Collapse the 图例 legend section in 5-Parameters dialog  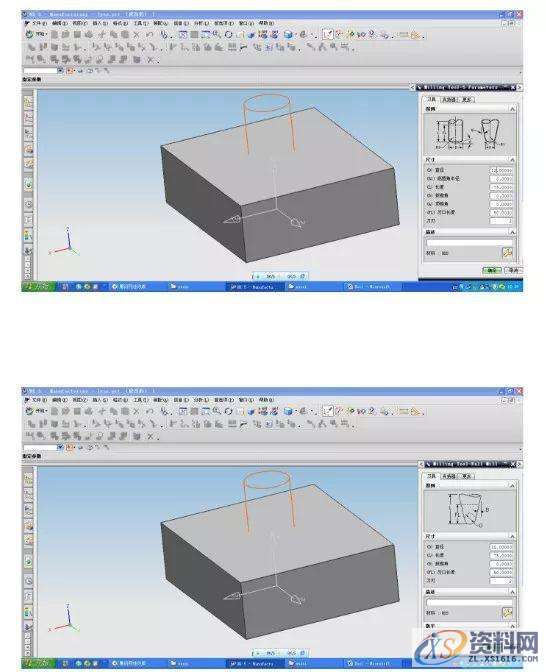tap(512, 109)
